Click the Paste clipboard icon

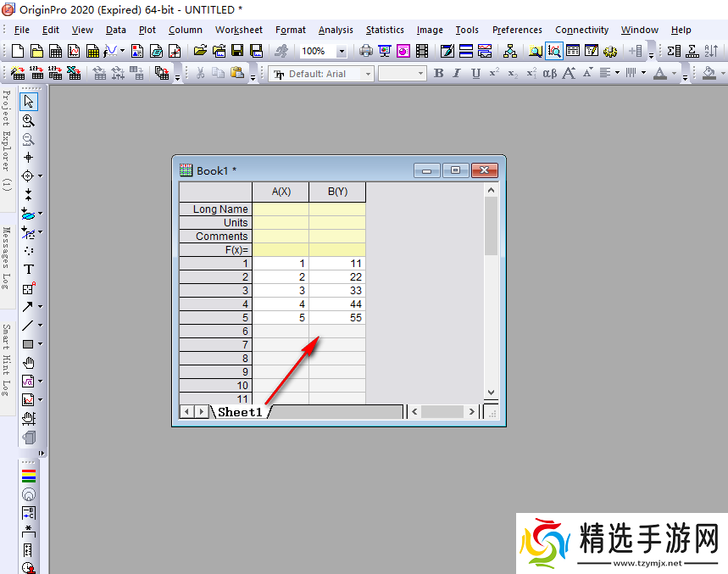click(236, 74)
